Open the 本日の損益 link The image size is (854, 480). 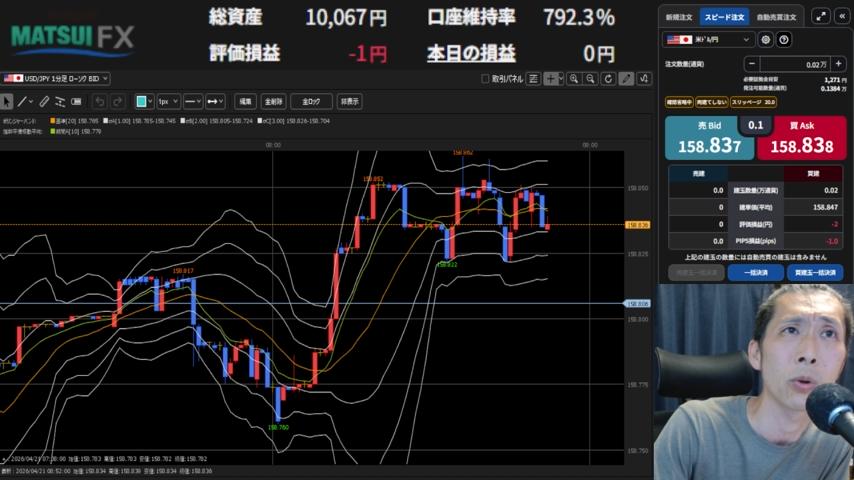tap(471, 53)
